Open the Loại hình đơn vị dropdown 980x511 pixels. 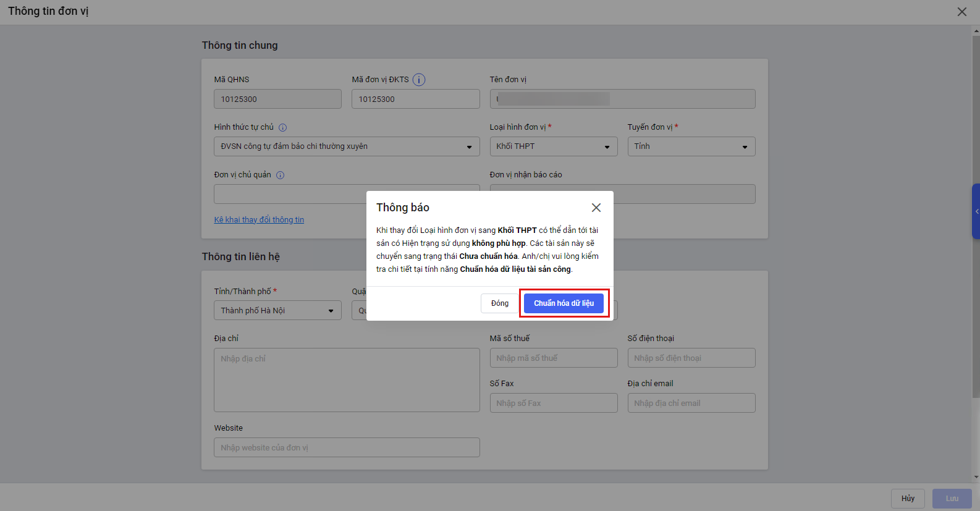click(x=553, y=146)
